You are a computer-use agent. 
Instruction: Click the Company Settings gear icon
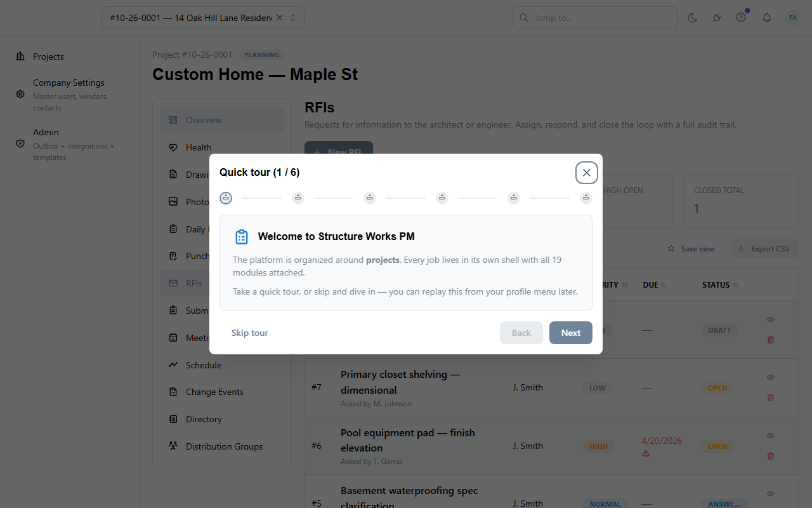pyautogui.click(x=20, y=94)
